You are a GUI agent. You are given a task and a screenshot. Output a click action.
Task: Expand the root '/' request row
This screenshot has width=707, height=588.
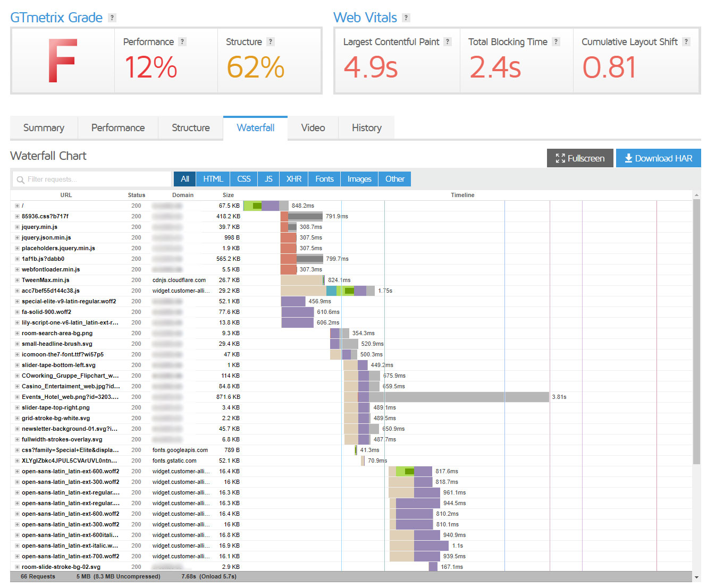16,206
